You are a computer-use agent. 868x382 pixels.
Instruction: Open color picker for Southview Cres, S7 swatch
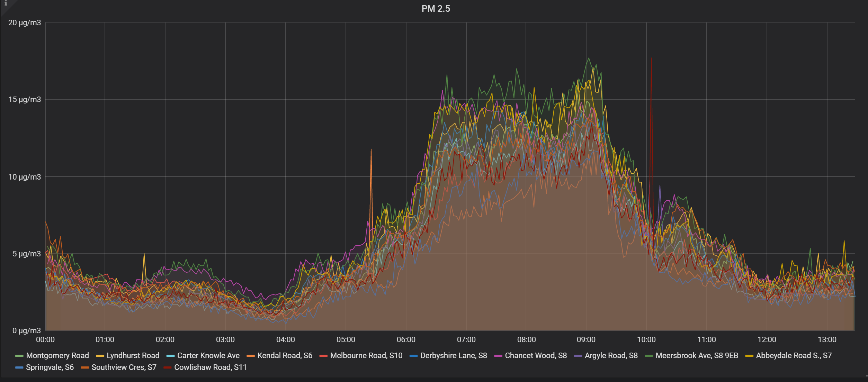click(85, 367)
